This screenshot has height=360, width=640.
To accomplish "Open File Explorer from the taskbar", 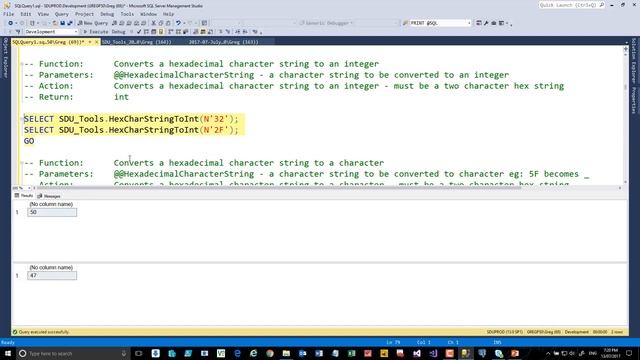I will pos(286,353).
